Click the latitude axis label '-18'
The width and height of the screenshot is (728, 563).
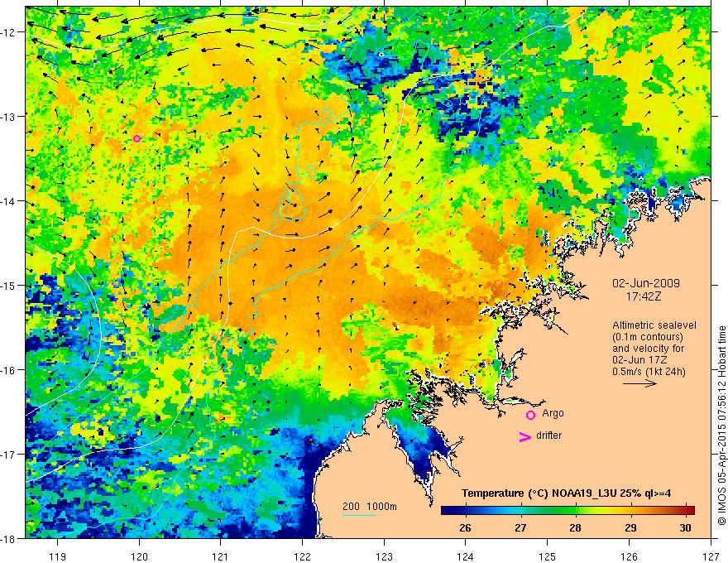[8, 538]
